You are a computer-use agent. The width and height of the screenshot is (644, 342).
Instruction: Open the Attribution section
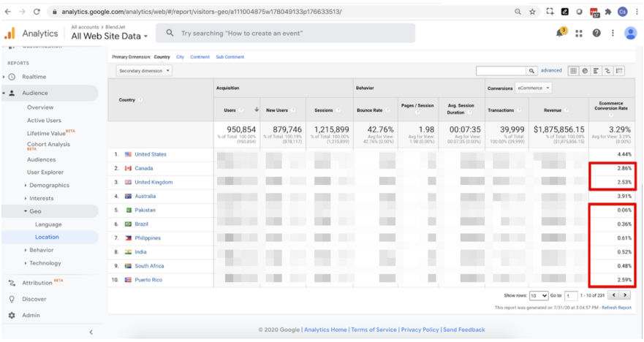tap(37, 283)
